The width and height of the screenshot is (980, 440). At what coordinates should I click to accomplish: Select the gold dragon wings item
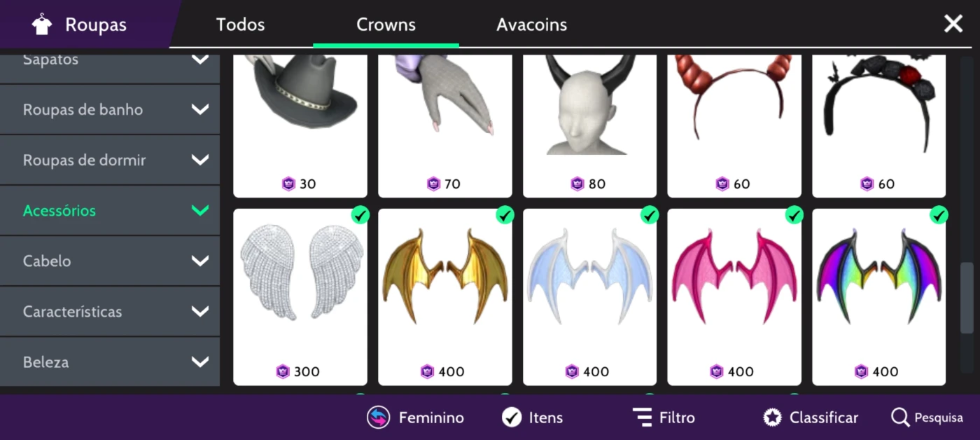click(x=444, y=297)
